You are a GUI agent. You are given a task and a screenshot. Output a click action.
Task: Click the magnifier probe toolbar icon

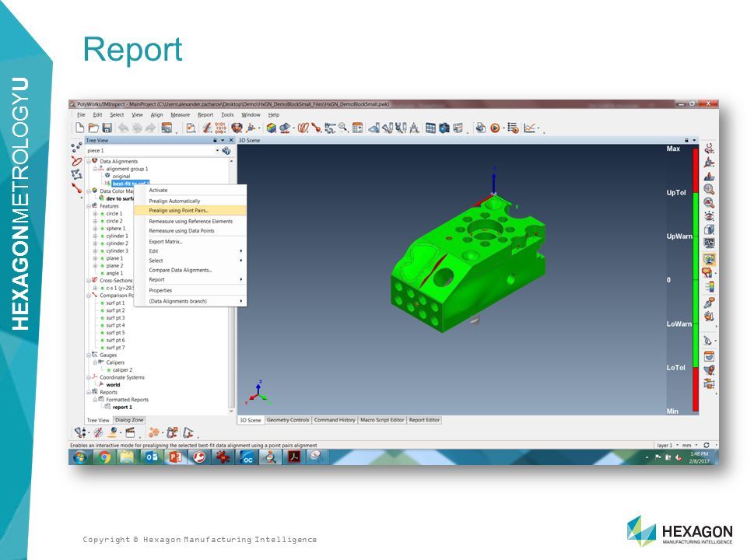tap(342, 128)
